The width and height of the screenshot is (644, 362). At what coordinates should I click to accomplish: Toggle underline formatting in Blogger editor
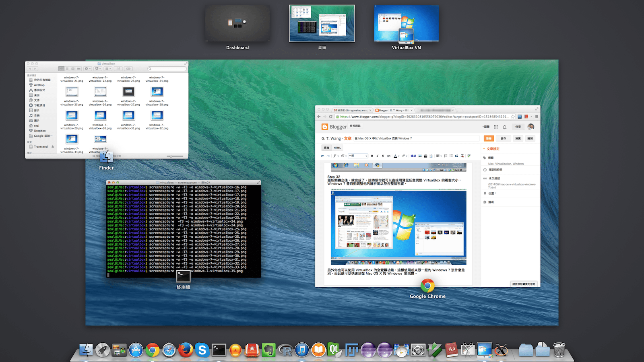(383, 156)
